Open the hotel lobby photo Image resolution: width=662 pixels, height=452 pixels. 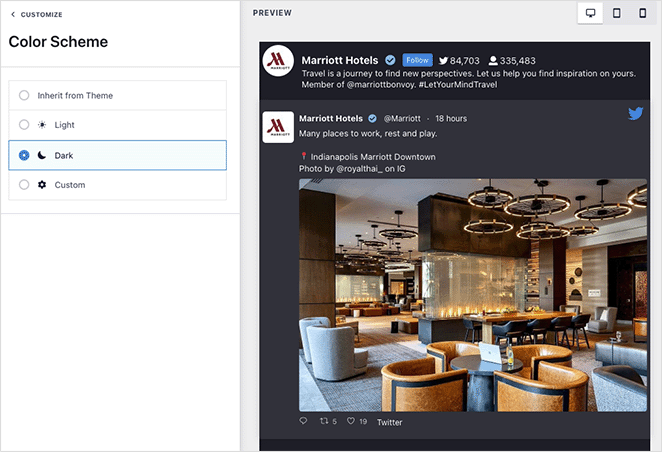[x=473, y=295]
